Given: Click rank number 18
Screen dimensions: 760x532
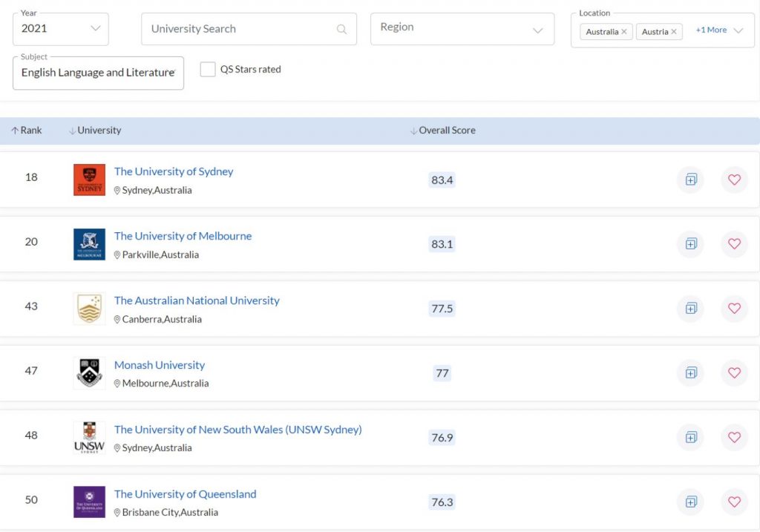Looking at the screenshot, I should (31, 177).
